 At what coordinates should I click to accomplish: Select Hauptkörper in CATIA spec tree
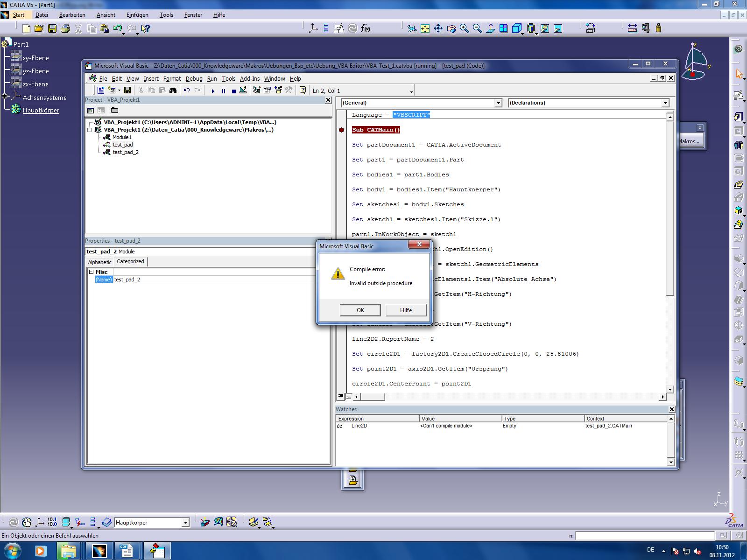tap(41, 111)
